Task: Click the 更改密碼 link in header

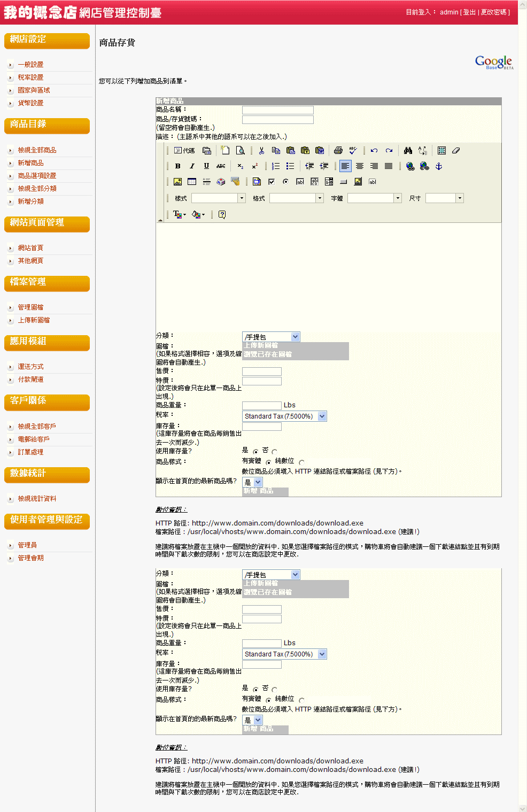Action: coord(493,12)
